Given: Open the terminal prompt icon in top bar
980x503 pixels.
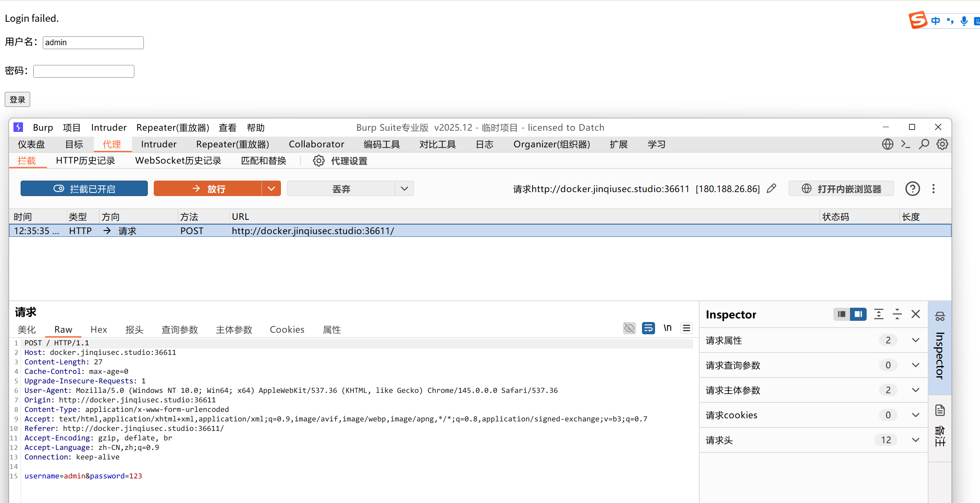Looking at the screenshot, I should tap(906, 144).
